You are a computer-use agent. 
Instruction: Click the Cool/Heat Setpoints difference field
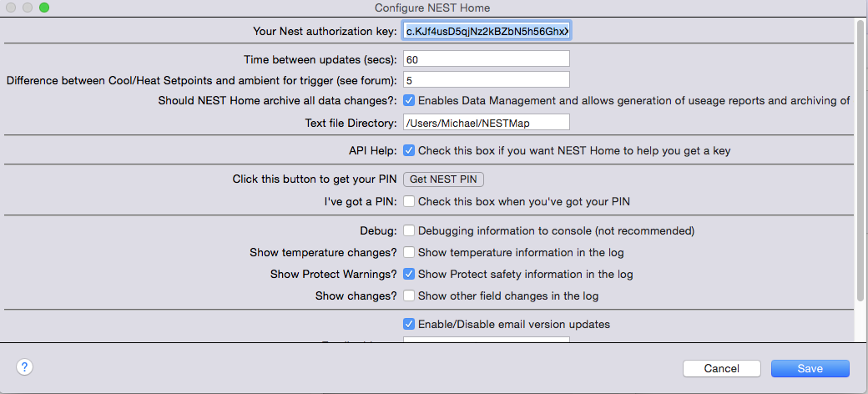click(x=487, y=79)
